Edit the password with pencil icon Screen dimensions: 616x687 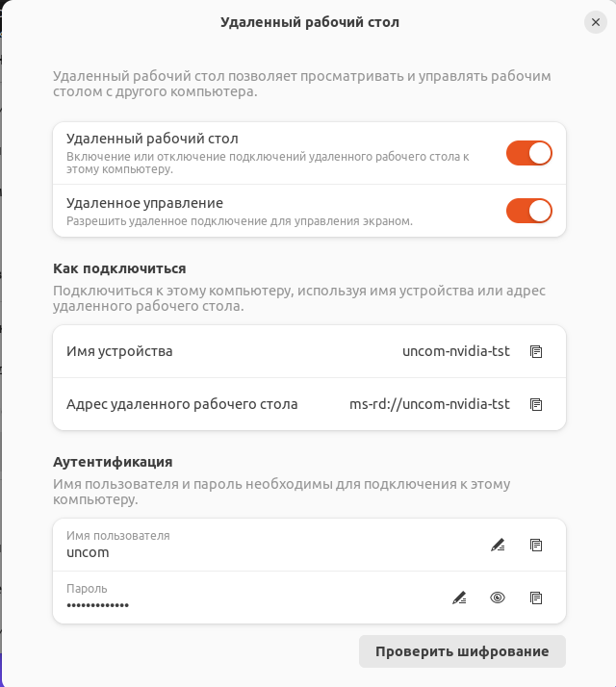459,598
